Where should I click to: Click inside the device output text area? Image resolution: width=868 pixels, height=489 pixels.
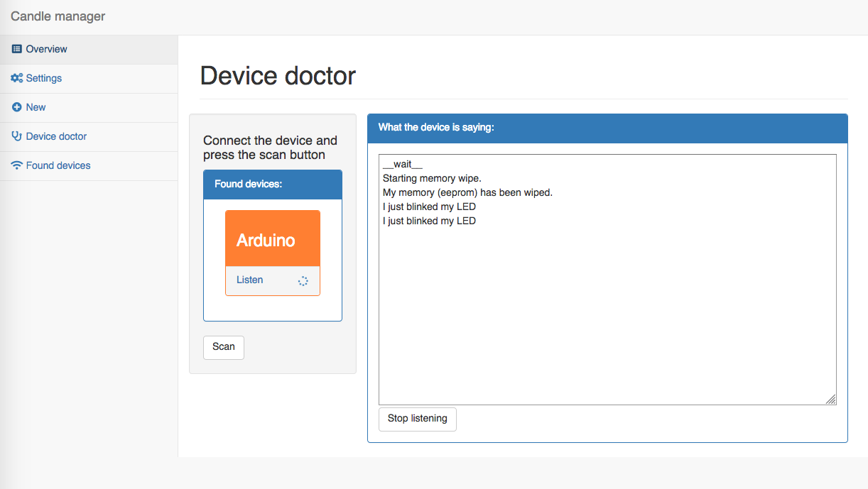(x=607, y=280)
